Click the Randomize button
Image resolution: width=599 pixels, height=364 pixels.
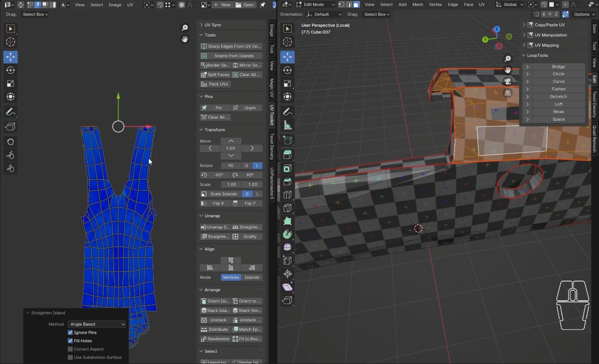tap(215, 339)
